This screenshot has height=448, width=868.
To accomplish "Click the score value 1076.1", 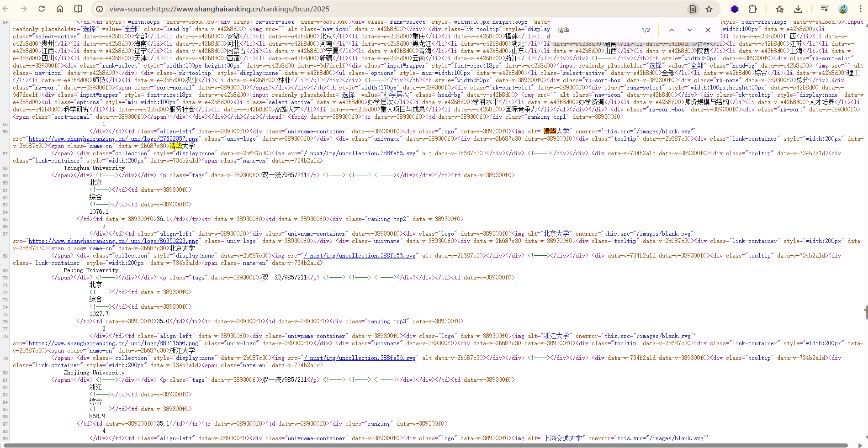I will pyautogui.click(x=99, y=211).
